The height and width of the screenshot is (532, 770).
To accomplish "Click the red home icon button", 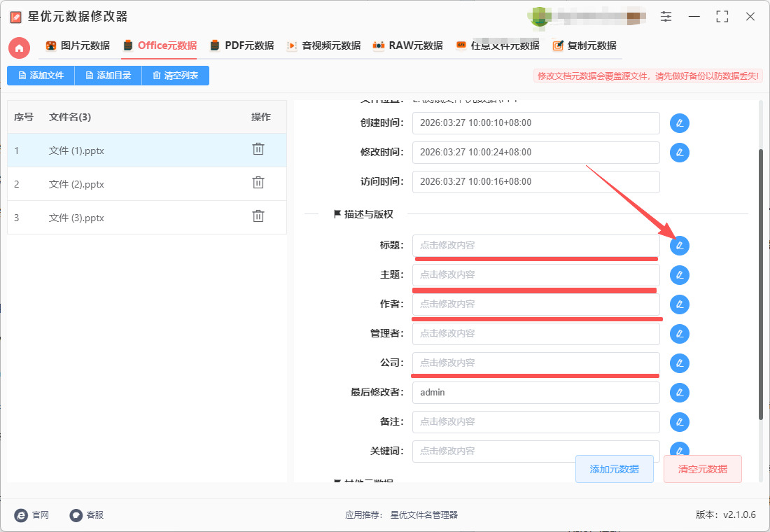I will click(x=19, y=48).
